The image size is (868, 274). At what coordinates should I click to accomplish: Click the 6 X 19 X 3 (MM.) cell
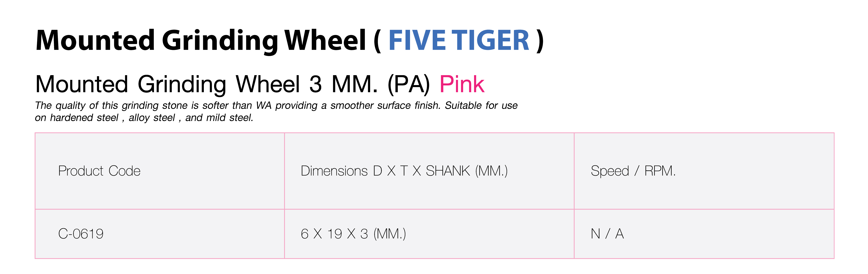353,234
